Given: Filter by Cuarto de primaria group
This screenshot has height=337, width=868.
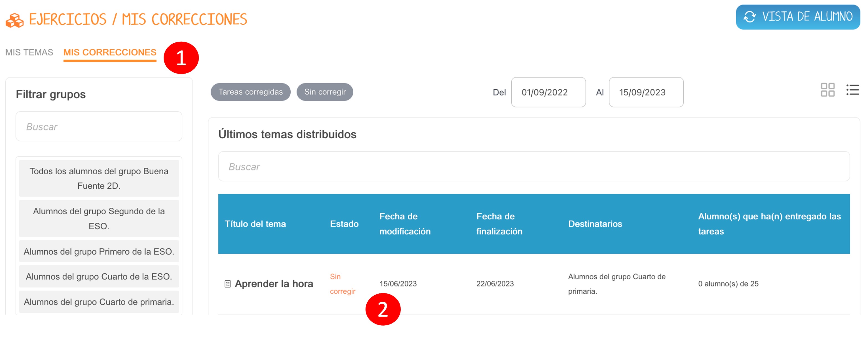Looking at the screenshot, I should [x=99, y=301].
